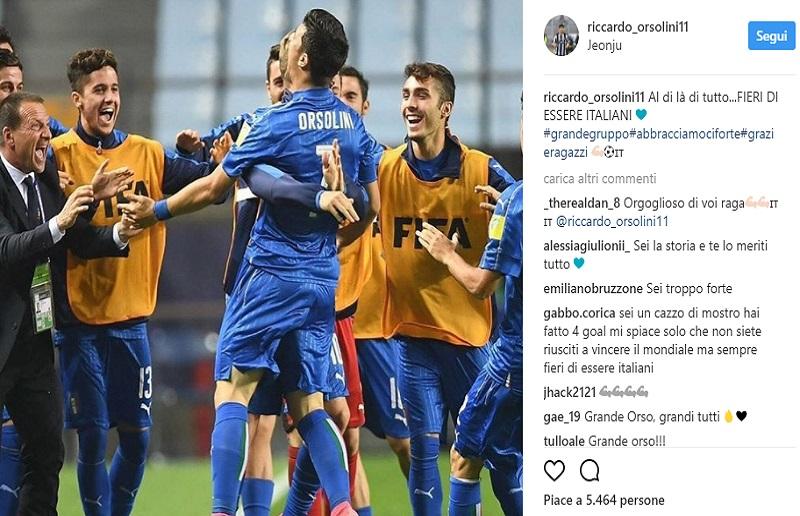This screenshot has width=800, height=516.
Task: Open _therealdan_8 commenter profile
Action: pos(582,203)
